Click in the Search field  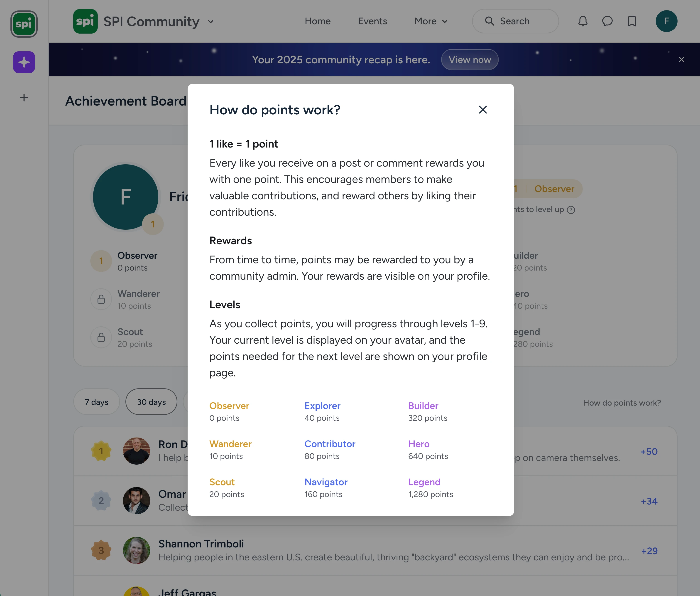click(x=515, y=21)
